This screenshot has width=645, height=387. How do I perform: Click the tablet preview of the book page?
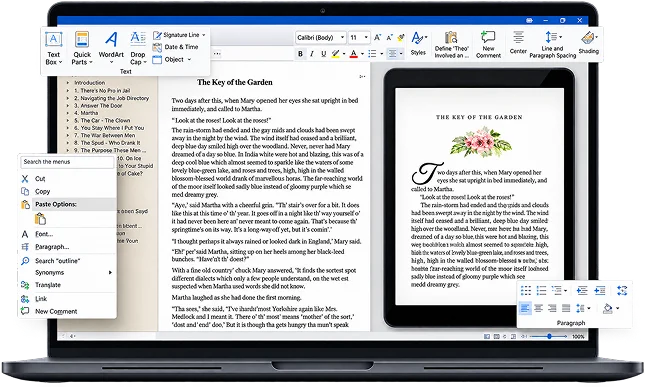[479, 197]
